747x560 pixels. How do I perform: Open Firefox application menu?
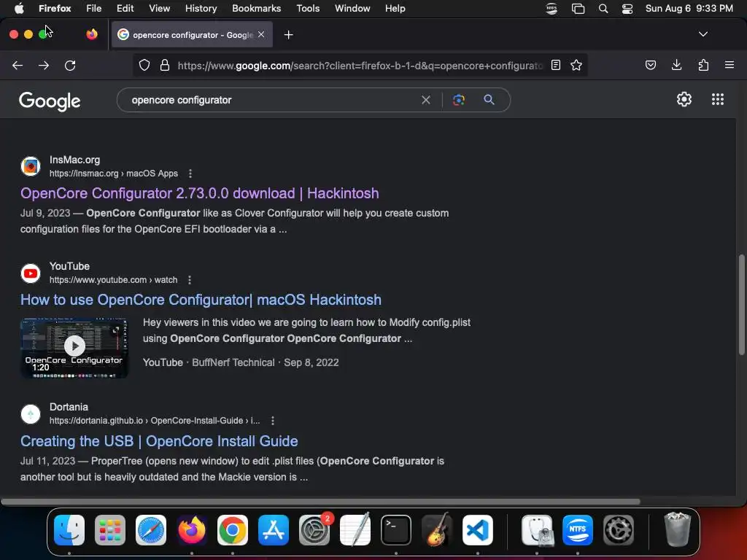(729, 65)
